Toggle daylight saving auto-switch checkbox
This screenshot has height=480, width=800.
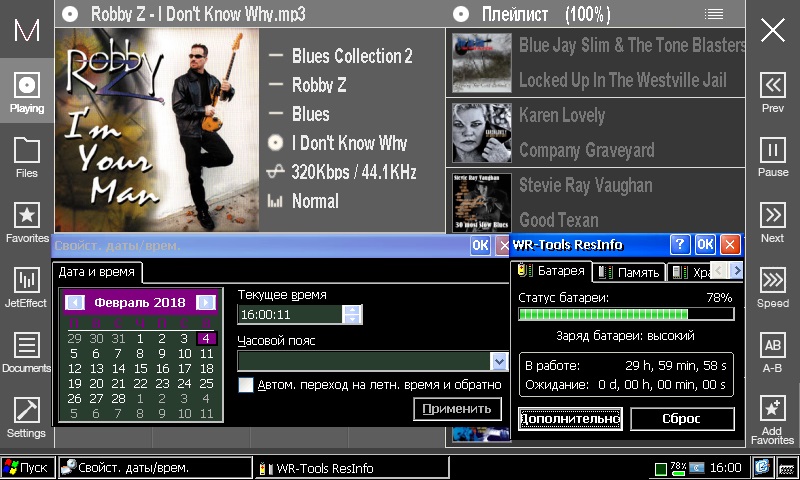[246, 385]
